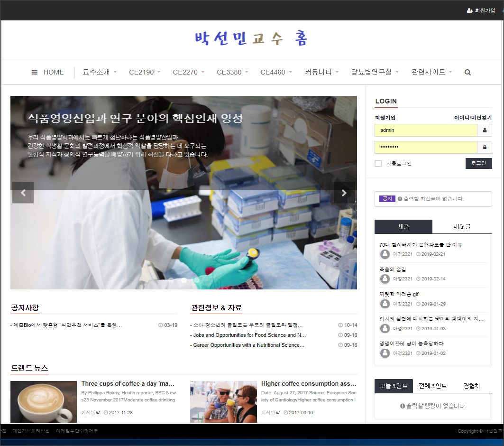This screenshot has width=504, height=446.
Task: Expand the 당뇨병연구실 dropdown menu
Action: tap(375, 72)
